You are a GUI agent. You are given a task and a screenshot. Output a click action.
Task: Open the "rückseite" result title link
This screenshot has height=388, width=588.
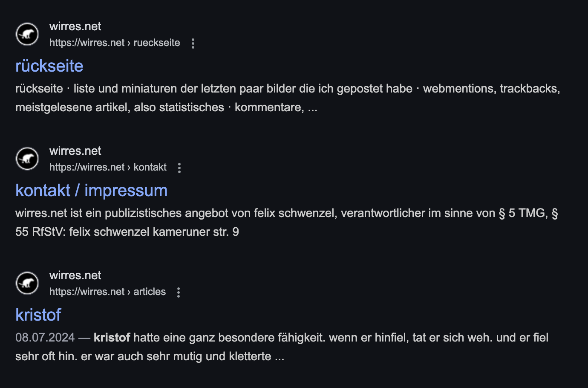(x=49, y=66)
